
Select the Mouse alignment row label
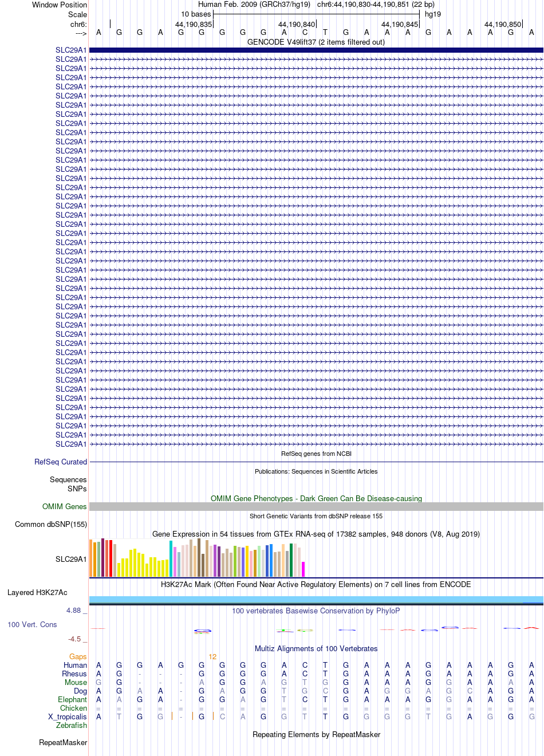coord(76,683)
